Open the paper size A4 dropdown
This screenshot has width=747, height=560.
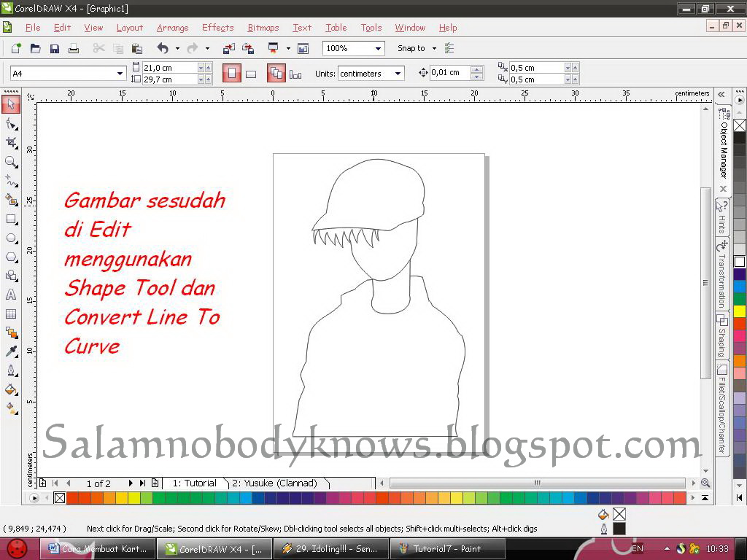tap(120, 74)
